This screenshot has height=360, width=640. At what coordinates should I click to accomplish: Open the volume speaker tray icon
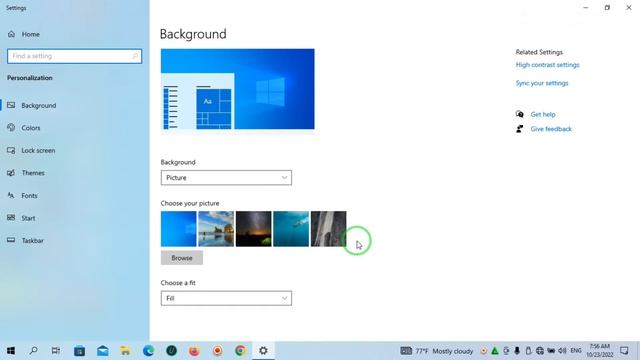(x=562, y=351)
